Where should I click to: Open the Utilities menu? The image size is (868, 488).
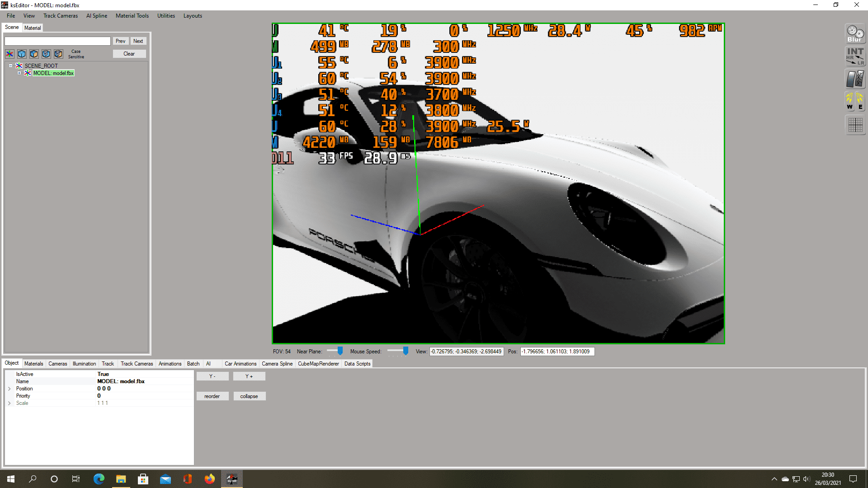[166, 16]
